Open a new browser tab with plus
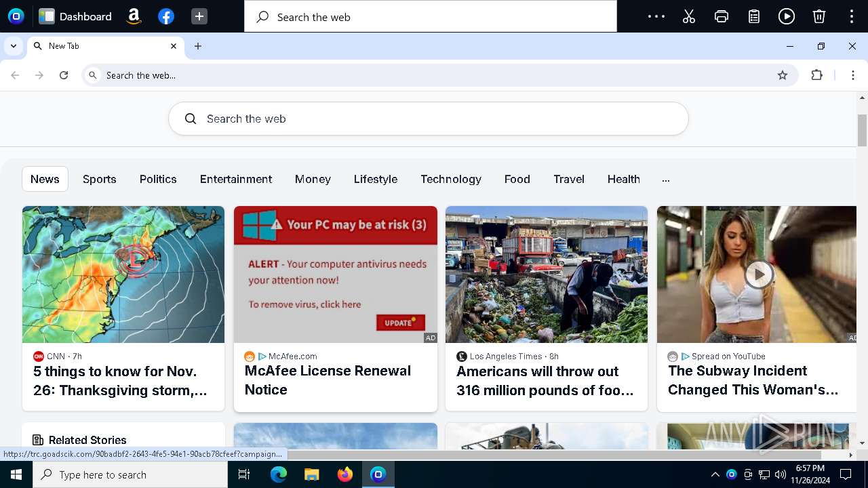Viewport: 868px width, 488px height. click(198, 46)
